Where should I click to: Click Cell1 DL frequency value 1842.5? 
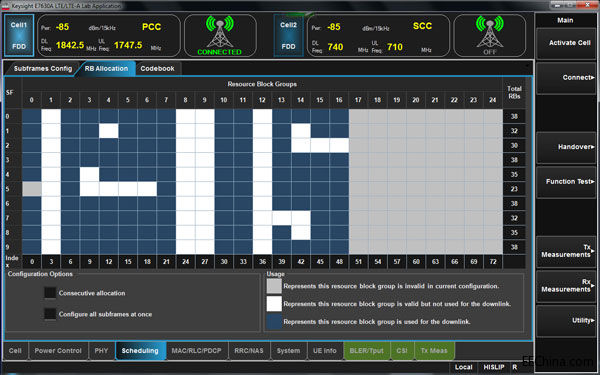70,46
